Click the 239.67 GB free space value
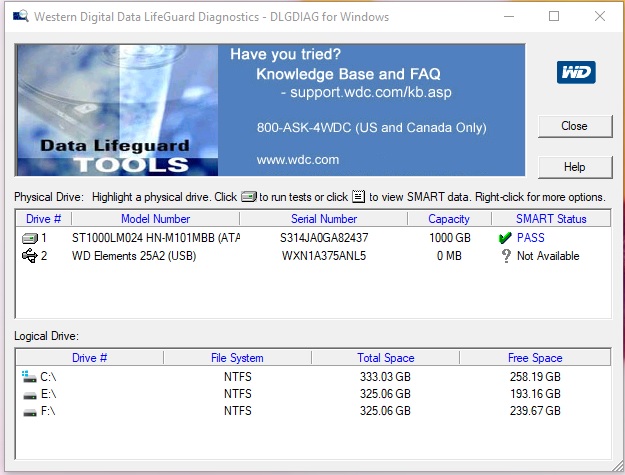The height and width of the screenshot is (475, 625). coord(535,411)
